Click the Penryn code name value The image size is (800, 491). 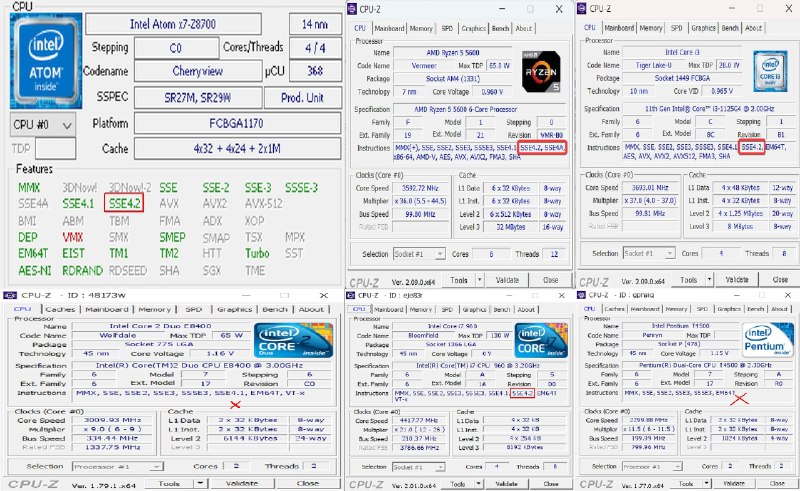pos(652,335)
